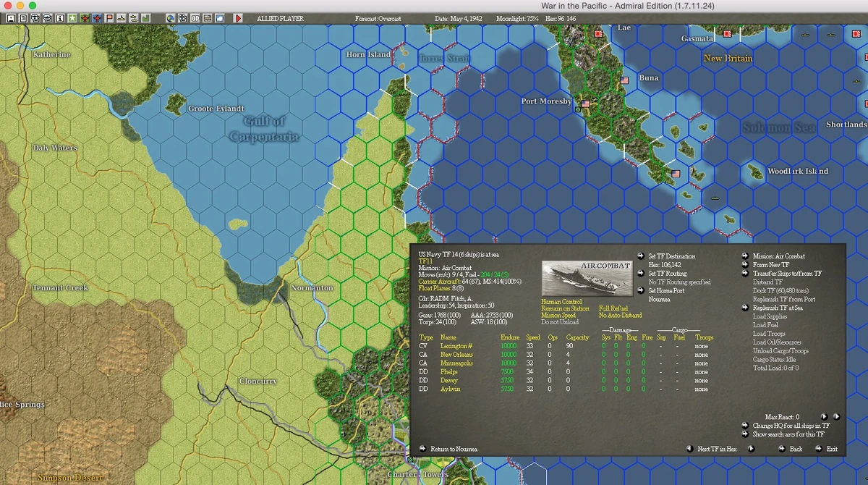The image size is (868, 485).
Task: Click the witp-ae operations report icon labeled OP
Action: click(195, 19)
